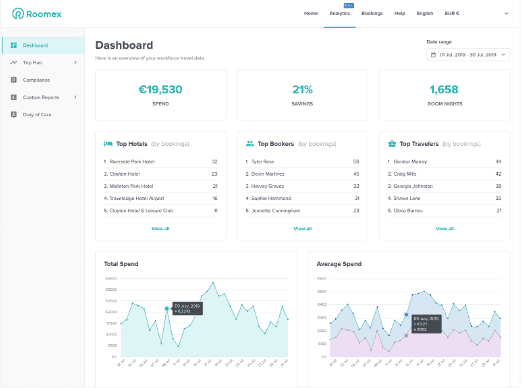Click the Dashboard page heading
522x388 pixels.
click(124, 45)
